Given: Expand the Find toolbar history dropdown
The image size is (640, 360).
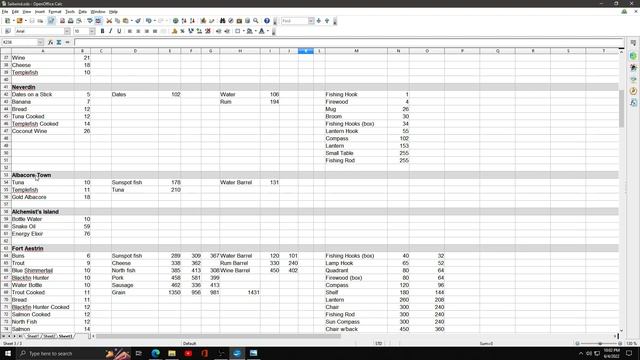Looking at the screenshot, I should click(x=311, y=21).
